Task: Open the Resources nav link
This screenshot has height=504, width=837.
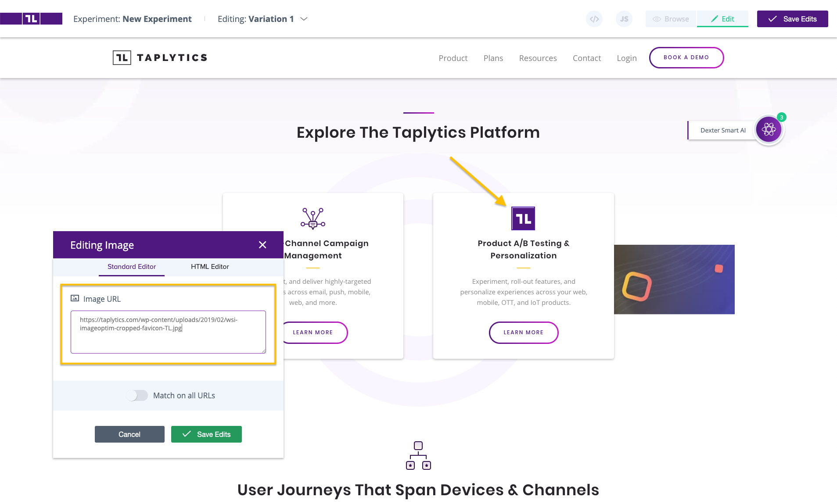Action: 538,58
